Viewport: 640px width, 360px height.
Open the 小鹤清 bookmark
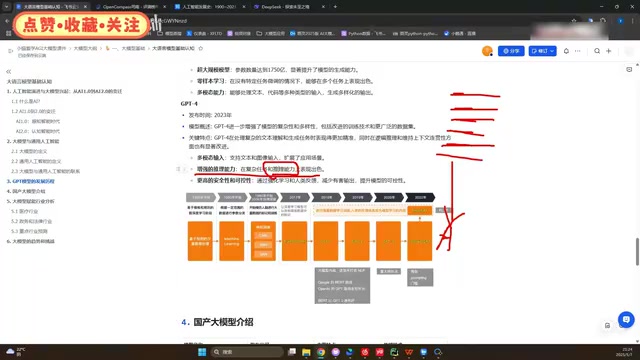(460, 33)
